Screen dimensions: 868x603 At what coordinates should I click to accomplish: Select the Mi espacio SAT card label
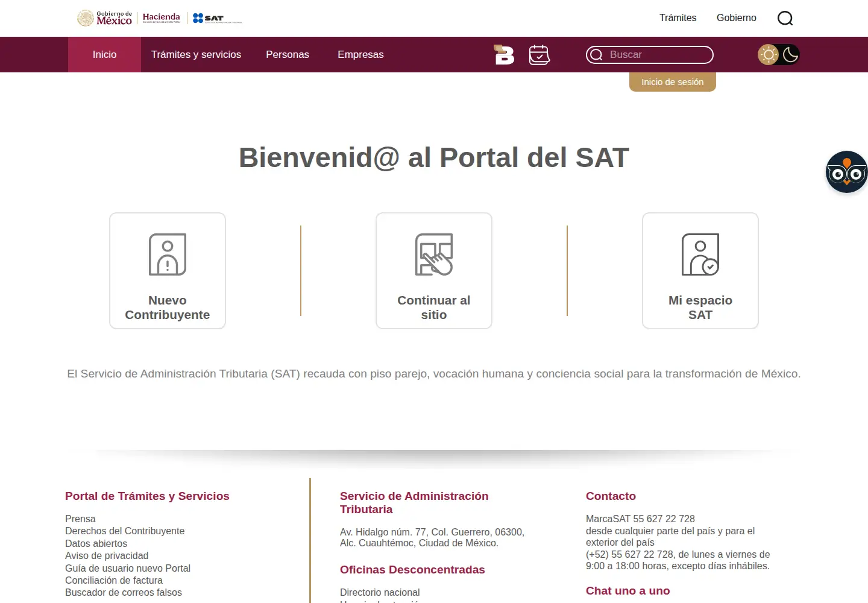[x=700, y=308]
